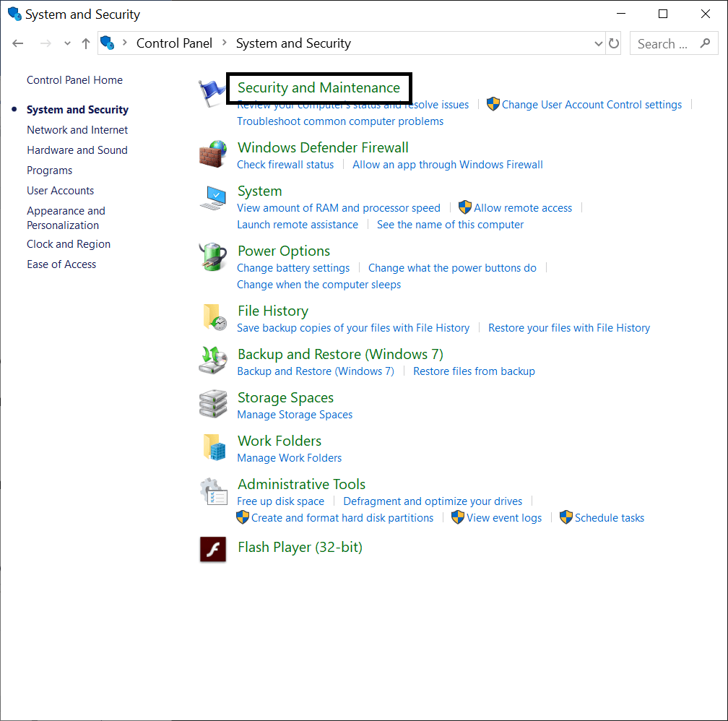The height and width of the screenshot is (721, 728).
Task: Click the Storage Spaces drives icon
Action: 212,403
